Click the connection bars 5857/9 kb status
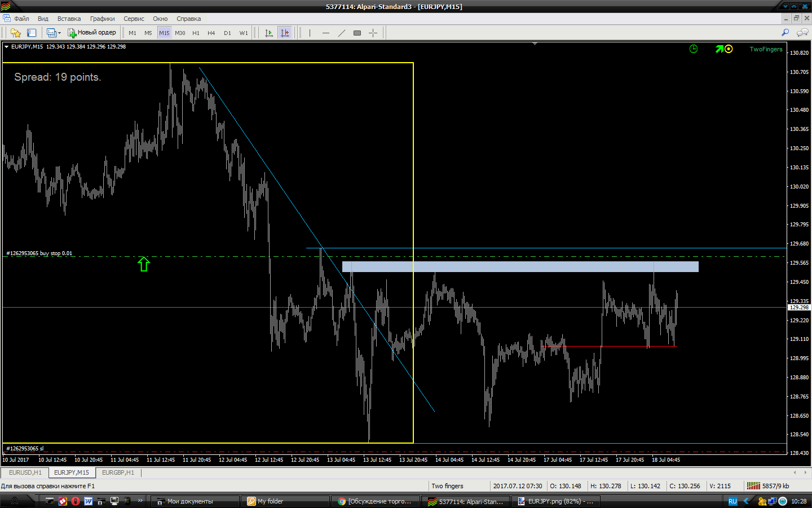This screenshot has height=508, width=812. [768, 486]
